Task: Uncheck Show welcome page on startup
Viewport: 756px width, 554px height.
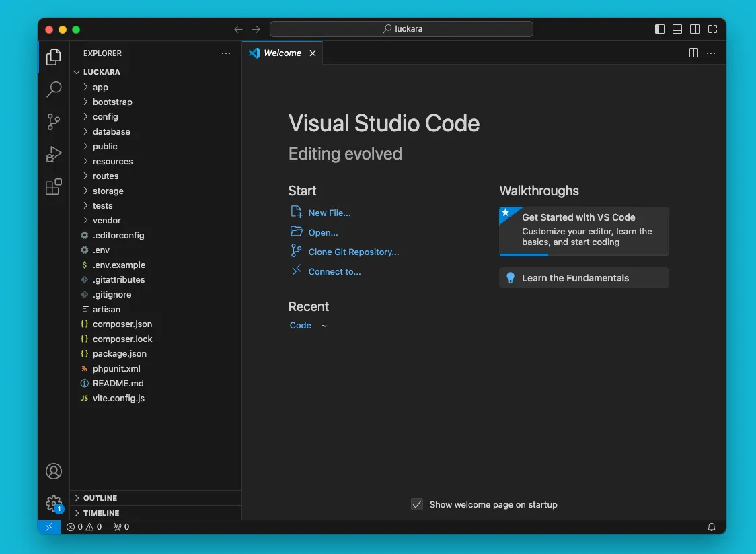Action: (x=417, y=504)
